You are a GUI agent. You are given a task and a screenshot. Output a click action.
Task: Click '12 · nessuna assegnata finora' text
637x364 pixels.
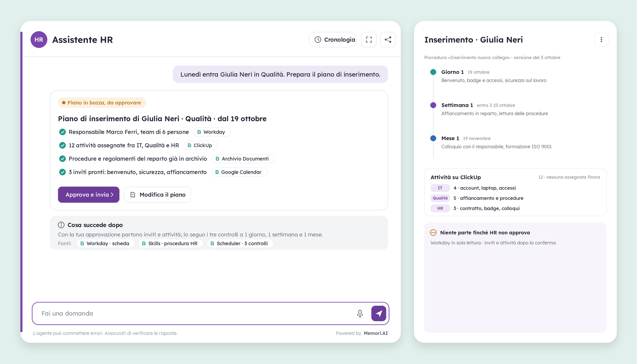click(x=569, y=177)
